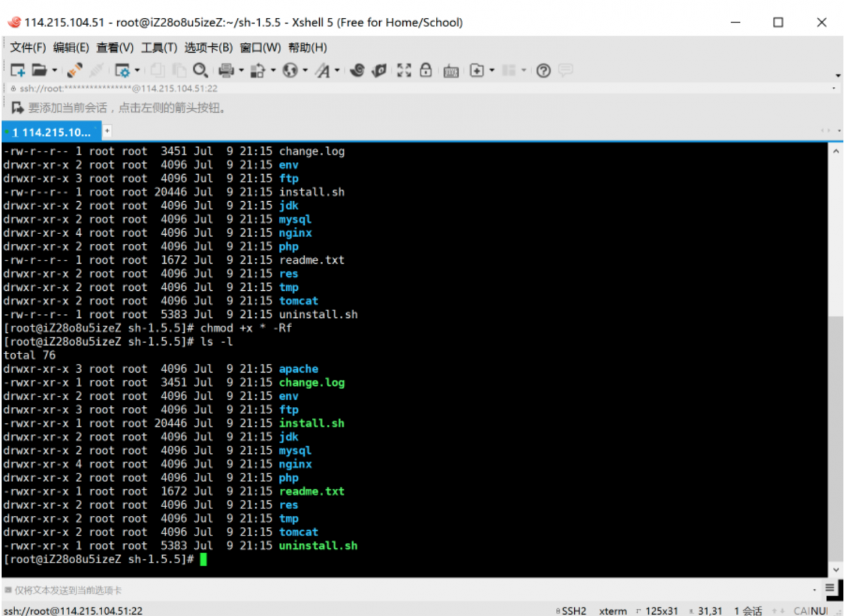Open the 查看(V) menu
844x616 pixels.
pos(115,47)
